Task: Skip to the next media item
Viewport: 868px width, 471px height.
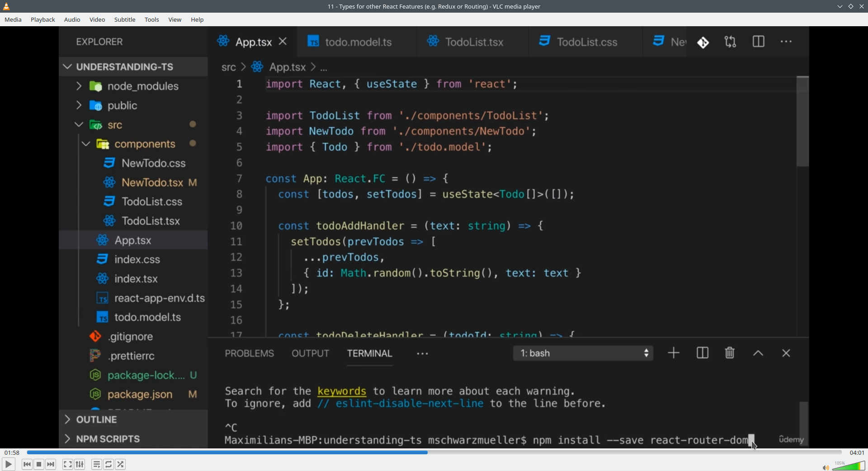Action: (51, 464)
